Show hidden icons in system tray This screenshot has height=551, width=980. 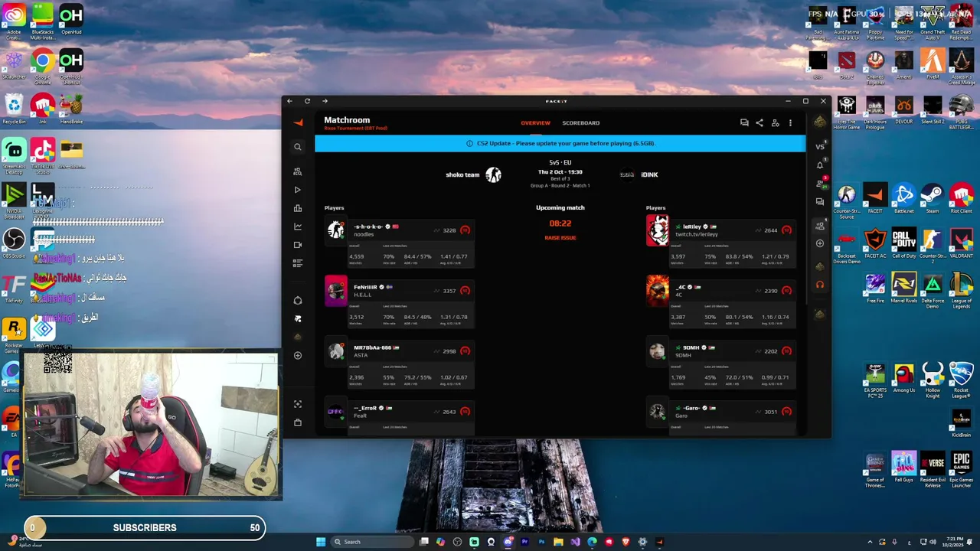(870, 542)
